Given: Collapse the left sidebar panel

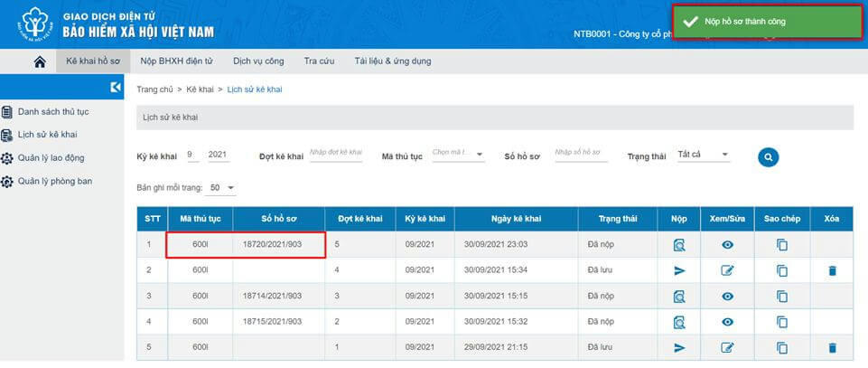Looking at the screenshot, I should click(115, 88).
